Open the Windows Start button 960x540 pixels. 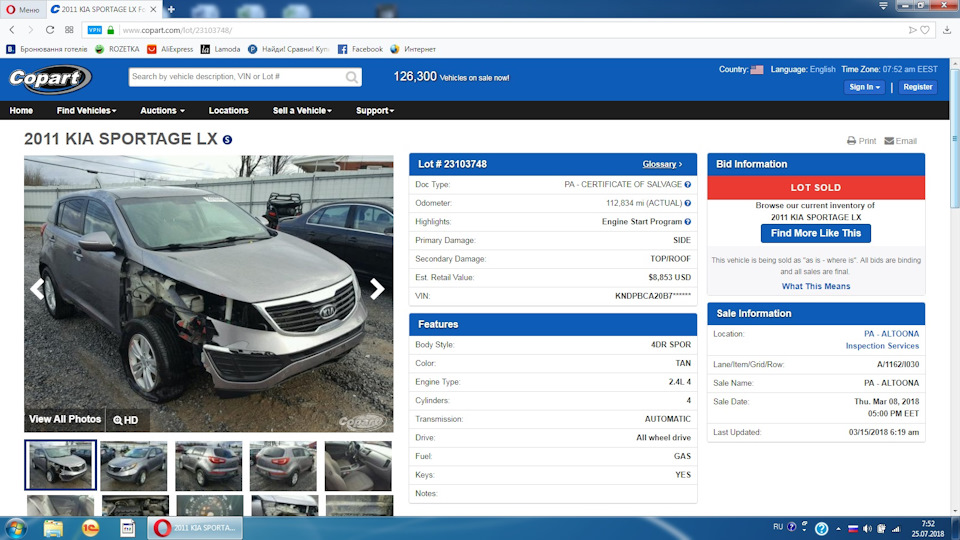(15, 528)
